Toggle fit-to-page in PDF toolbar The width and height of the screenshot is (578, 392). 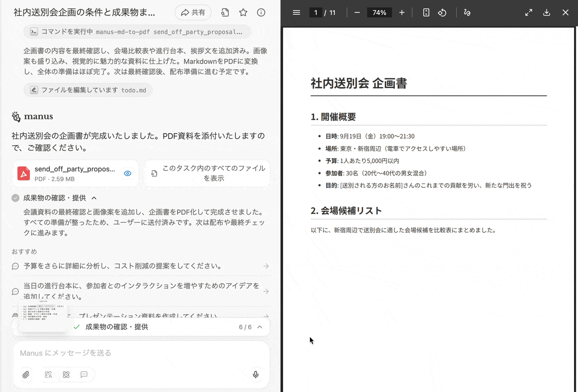[426, 12]
